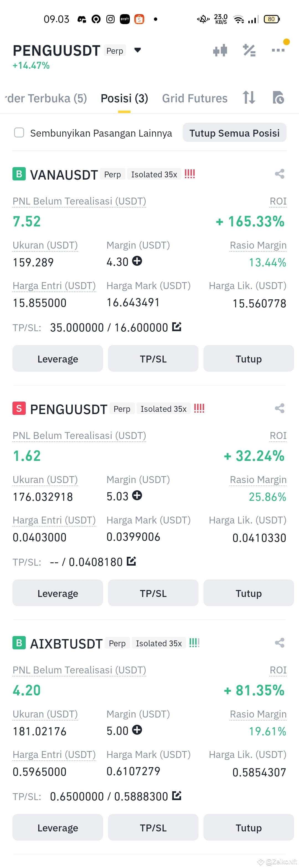Image resolution: width=299 pixels, height=868 pixels.
Task: Open the percent calculator icon
Action: 249,50
